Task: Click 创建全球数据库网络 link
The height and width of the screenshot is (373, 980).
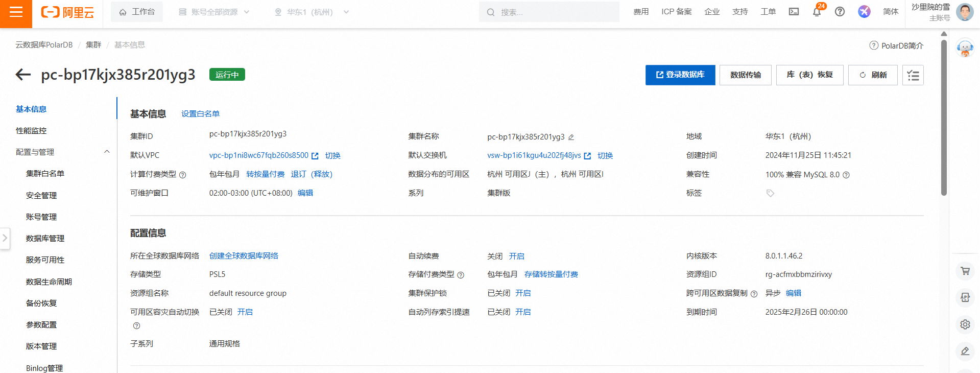Action: (244, 256)
